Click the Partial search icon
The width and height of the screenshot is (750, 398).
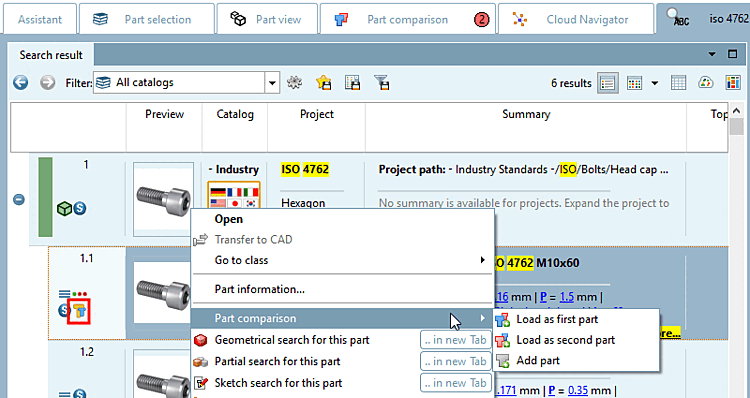[201, 362]
